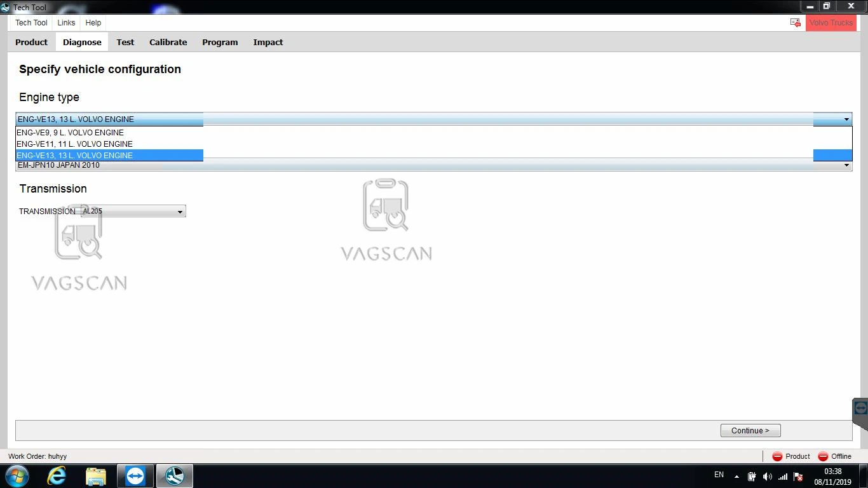Image resolution: width=868 pixels, height=488 pixels.
Task: Open the Links menu
Action: coord(66,23)
